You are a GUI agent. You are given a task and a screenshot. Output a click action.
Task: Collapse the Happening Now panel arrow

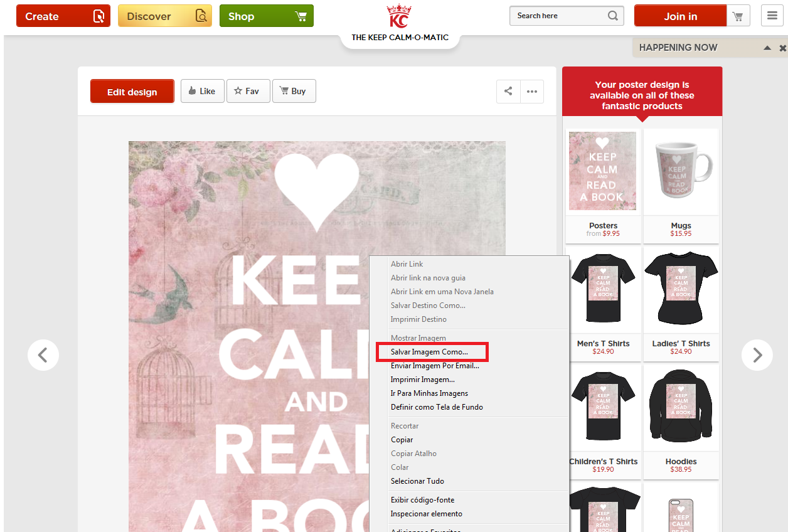767,48
